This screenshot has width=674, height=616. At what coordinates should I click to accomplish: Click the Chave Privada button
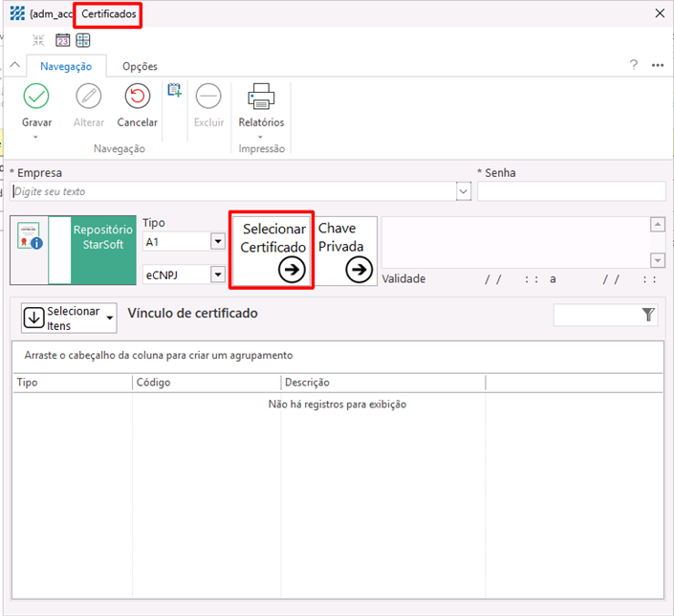click(345, 250)
